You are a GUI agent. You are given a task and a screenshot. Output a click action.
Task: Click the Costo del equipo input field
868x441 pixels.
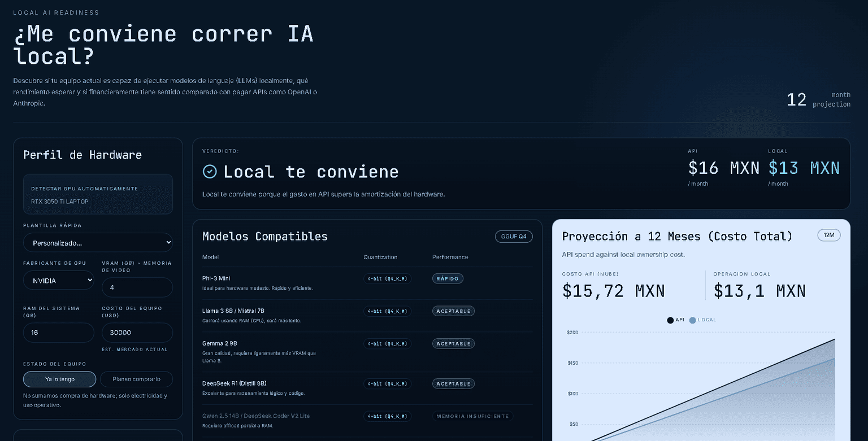point(137,333)
